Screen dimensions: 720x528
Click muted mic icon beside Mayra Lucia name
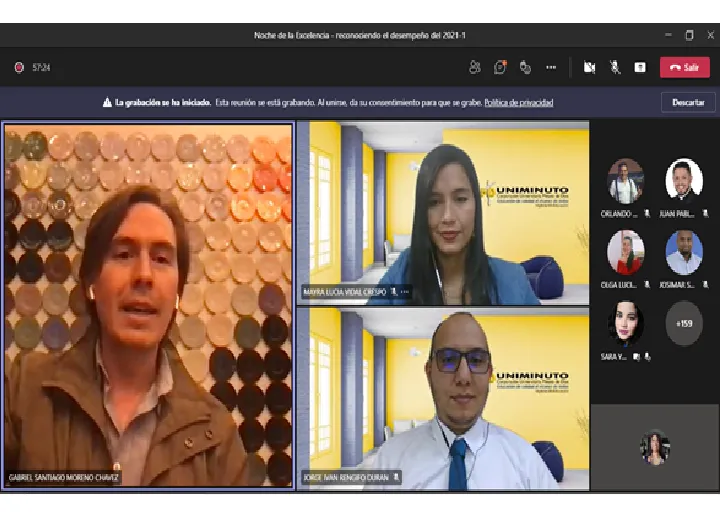(393, 292)
